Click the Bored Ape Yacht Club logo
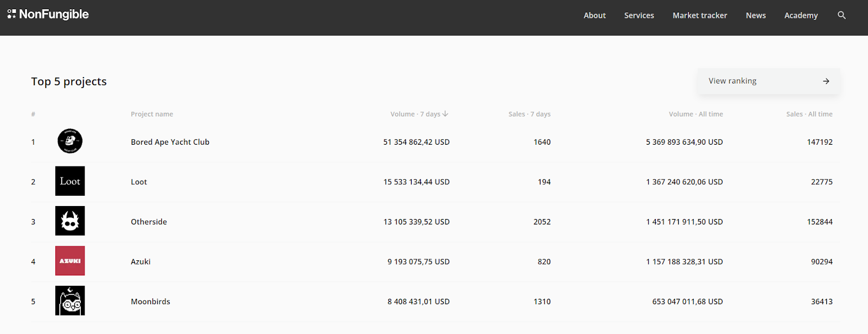Screen dimensions: 868x334 (70, 141)
